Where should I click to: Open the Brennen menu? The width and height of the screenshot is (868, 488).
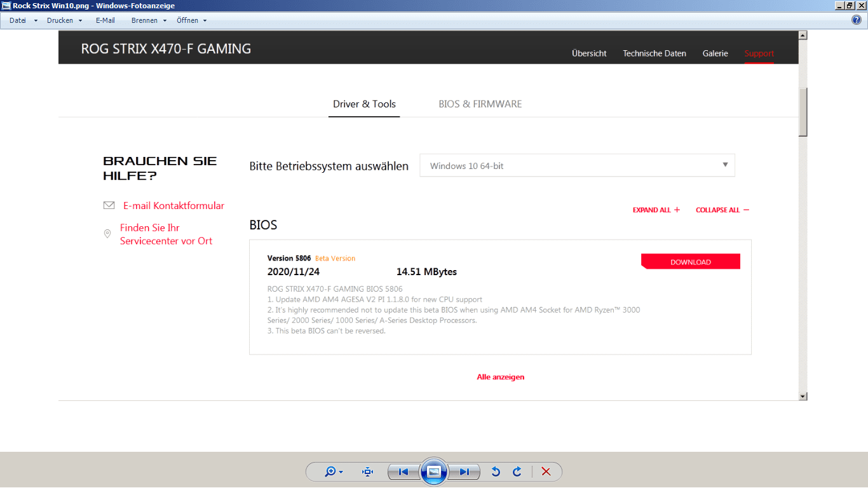click(x=149, y=20)
